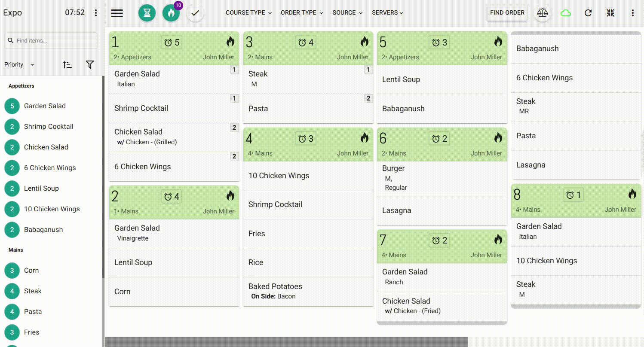Screen dimensions: 644x347
Task: Toggle the sort order icon next to Priority
Action: (x=67, y=65)
